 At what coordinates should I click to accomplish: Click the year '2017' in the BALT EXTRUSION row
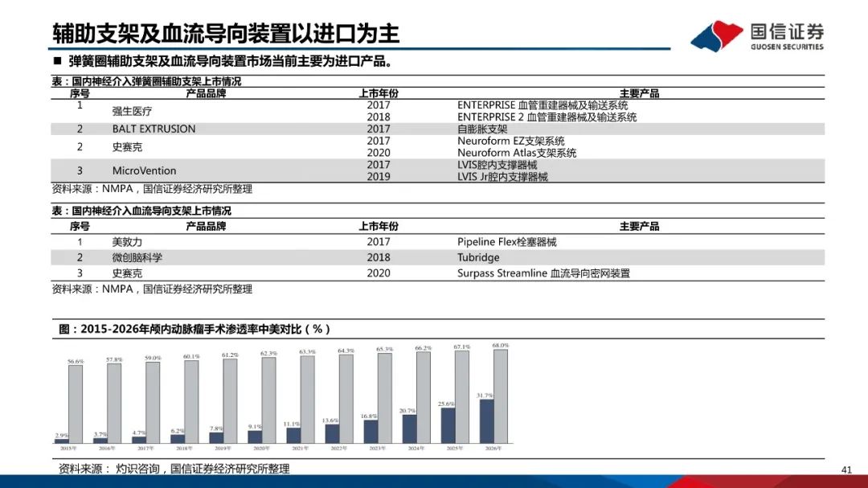pos(379,129)
